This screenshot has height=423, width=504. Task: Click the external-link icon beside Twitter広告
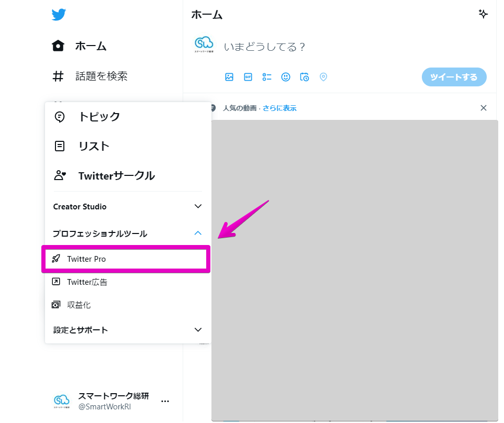tap(56, 282)
